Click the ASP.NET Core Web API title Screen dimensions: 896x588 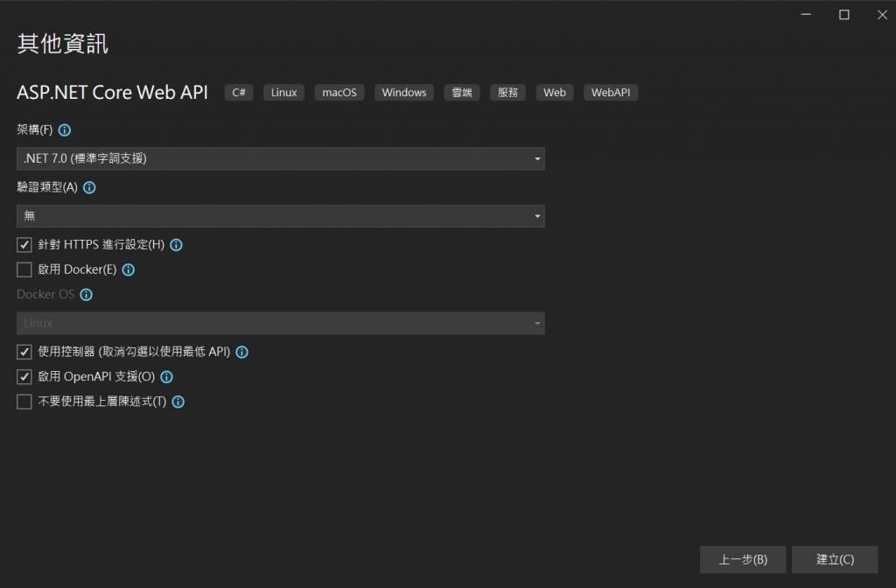point(113,93)
